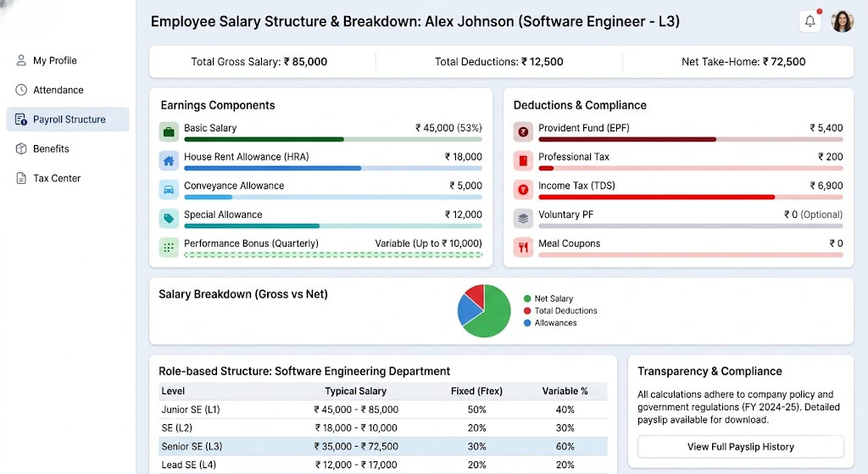Click Net Take-Home ₹ 72,500 summary
This screenshot has height=474, width=868.
(x=743, y=62)
